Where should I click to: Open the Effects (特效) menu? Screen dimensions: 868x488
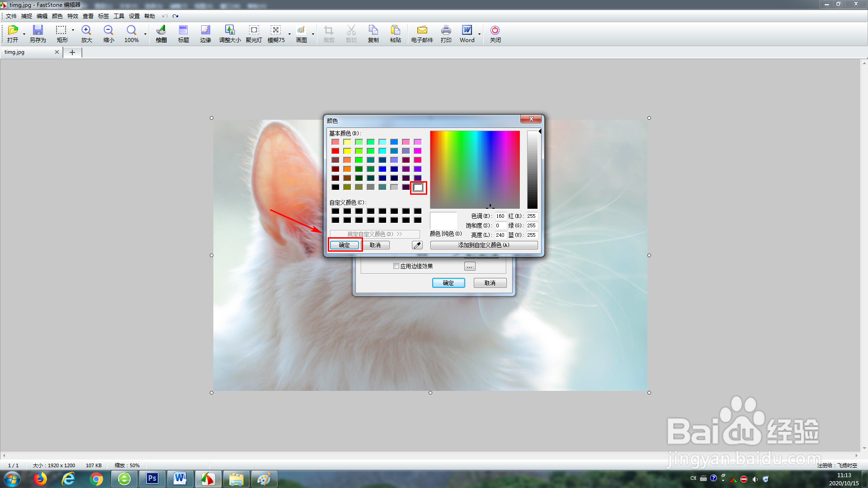coord(72,16)
